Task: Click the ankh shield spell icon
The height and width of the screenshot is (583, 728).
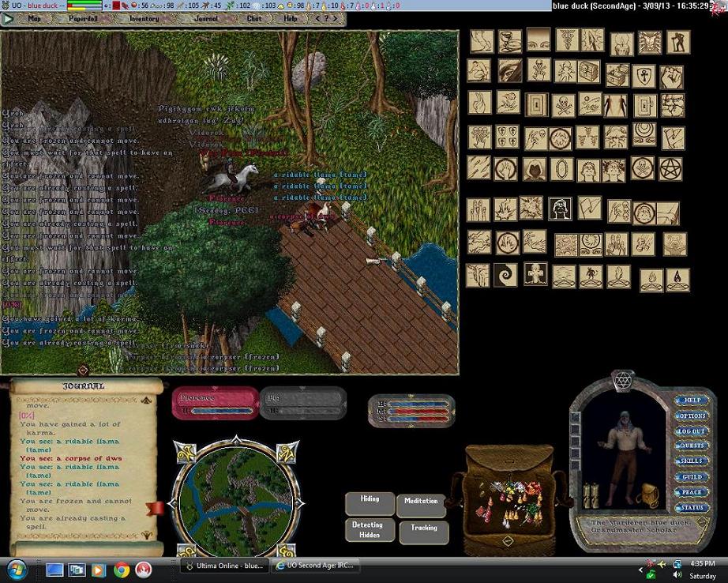Action: (644, 76)
